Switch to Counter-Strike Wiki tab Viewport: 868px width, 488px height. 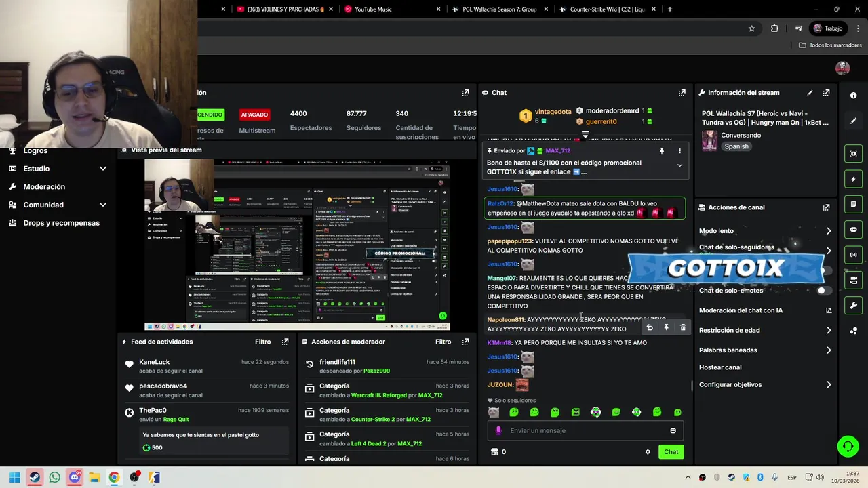click(x=607, y=9)
